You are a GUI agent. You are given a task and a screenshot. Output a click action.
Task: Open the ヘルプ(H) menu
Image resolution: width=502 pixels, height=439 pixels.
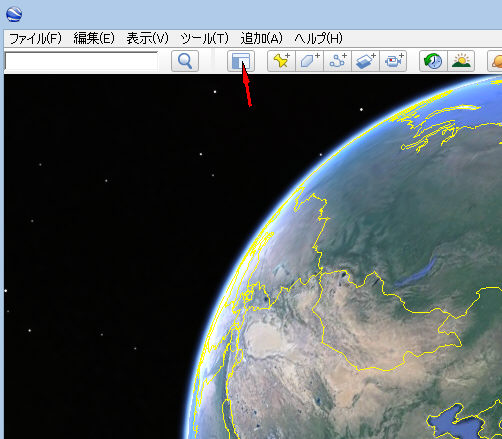click(318, 39)
